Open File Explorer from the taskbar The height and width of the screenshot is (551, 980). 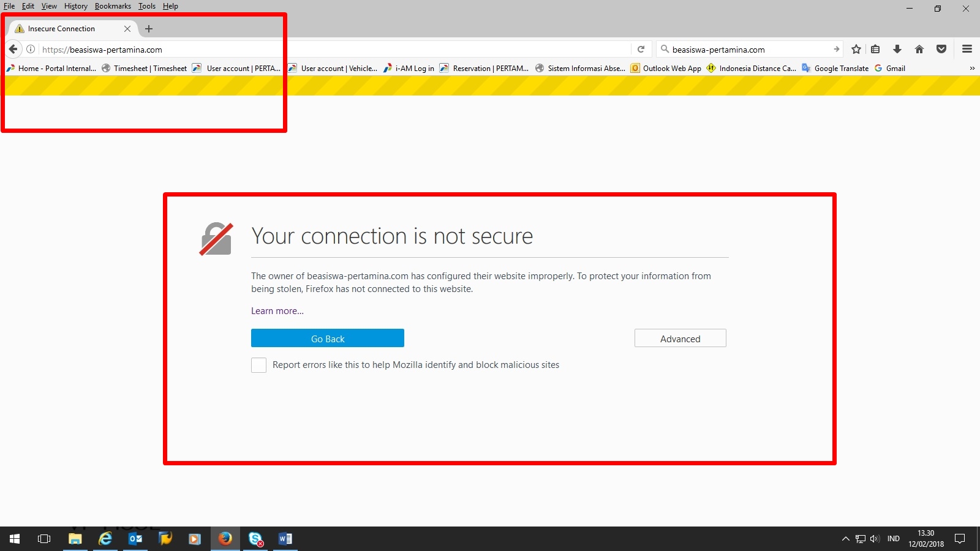[75, 539]
